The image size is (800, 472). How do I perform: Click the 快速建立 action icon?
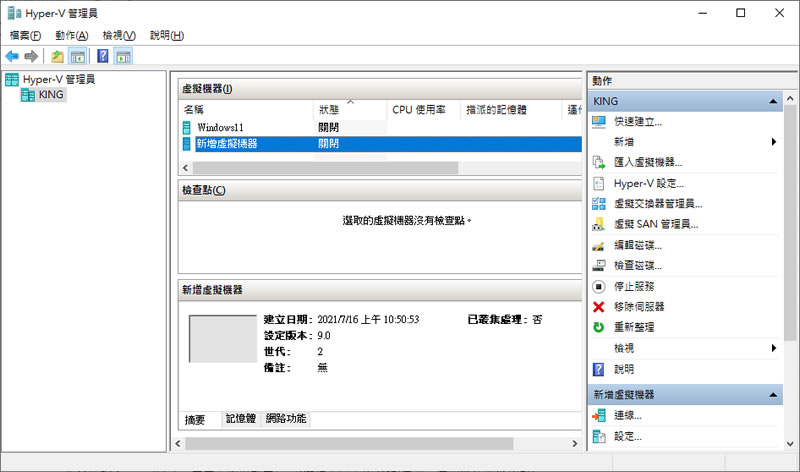(x=599, y=122)
